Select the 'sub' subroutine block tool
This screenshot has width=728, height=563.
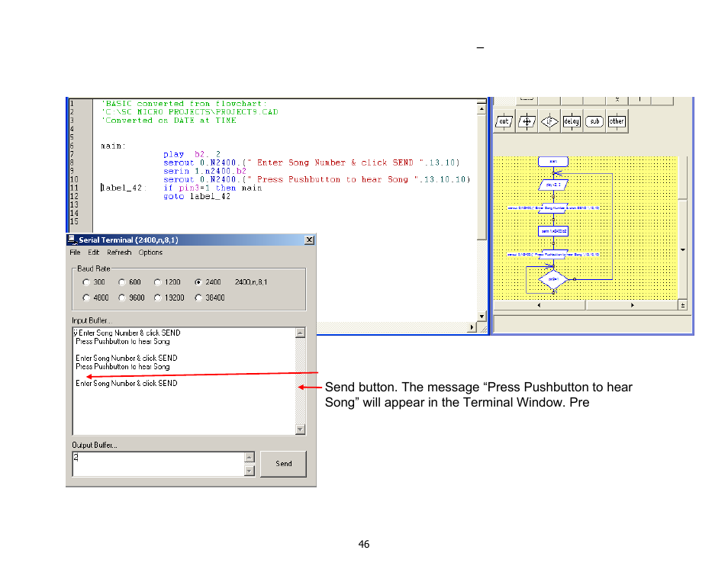[x=594, y=121]
